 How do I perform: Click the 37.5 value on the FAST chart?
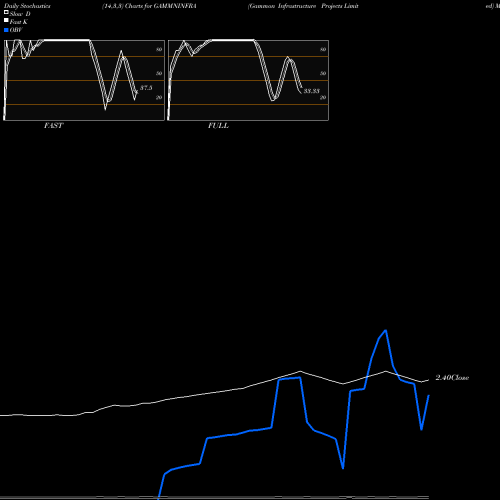coord(146,88)
